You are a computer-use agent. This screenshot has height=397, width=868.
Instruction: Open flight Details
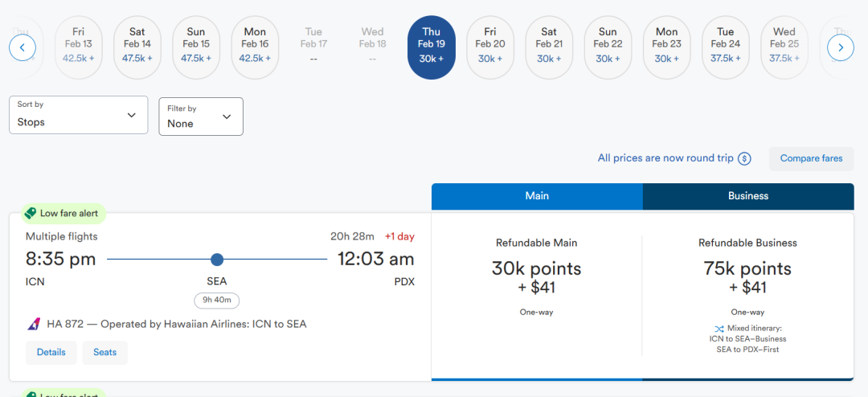pyautogui.click(x=51, y=353)
